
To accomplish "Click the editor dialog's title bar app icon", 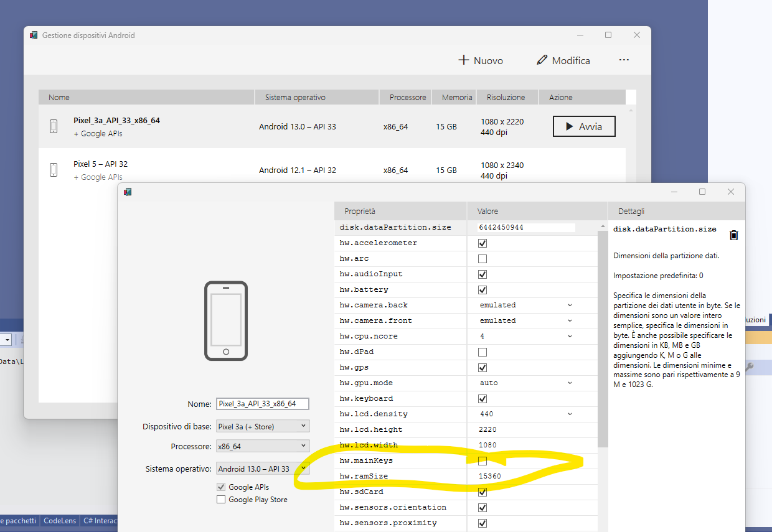I will pyautogui.click(x=128, y=192).
